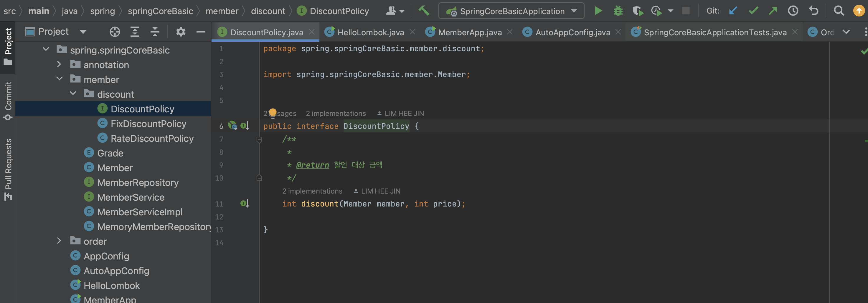Collapse the member package
The image size is (868, 303).
(x=59, y=79)
